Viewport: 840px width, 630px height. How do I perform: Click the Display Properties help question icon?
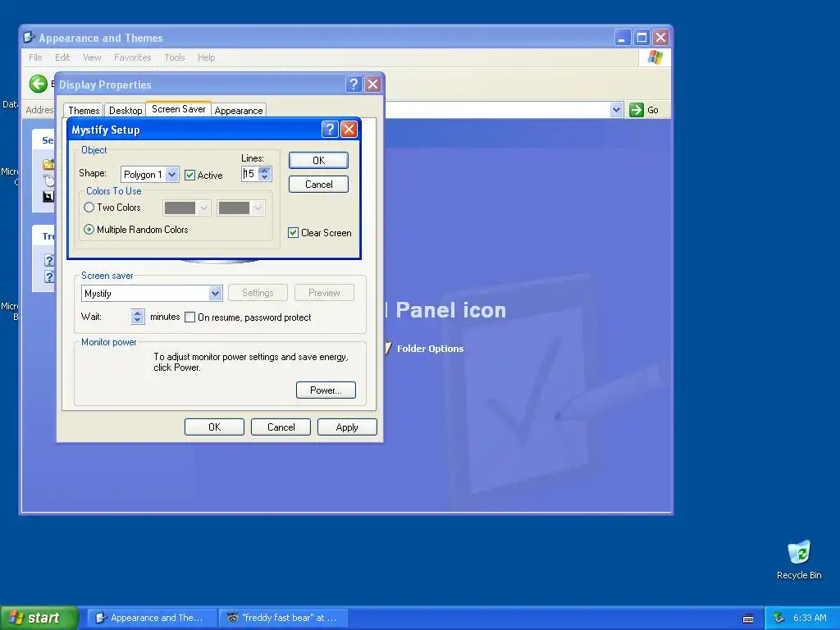[353, 84]
